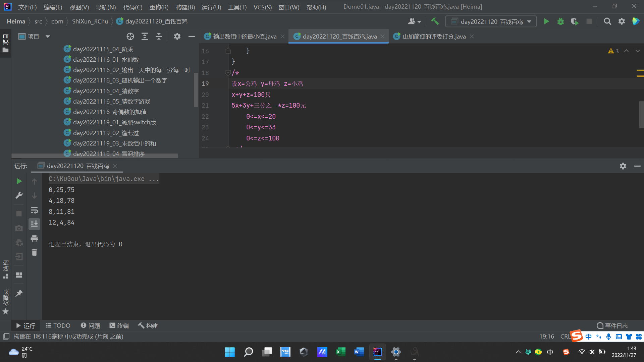Image resolution: width=644 pixels, height=362 pixels.
Task: Toggle soft-wrap in run console
Action: pos(34,210)
